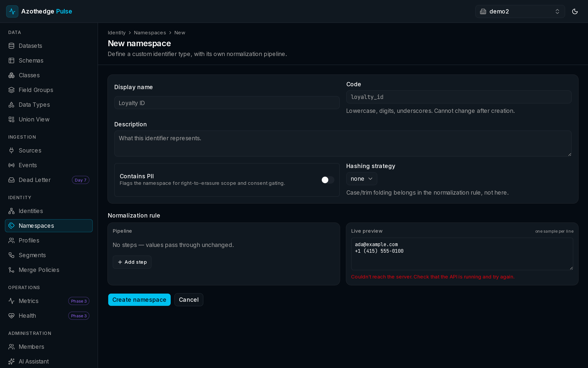Click the Live preview samples textarea
The image size is (588, 368).
462,254
